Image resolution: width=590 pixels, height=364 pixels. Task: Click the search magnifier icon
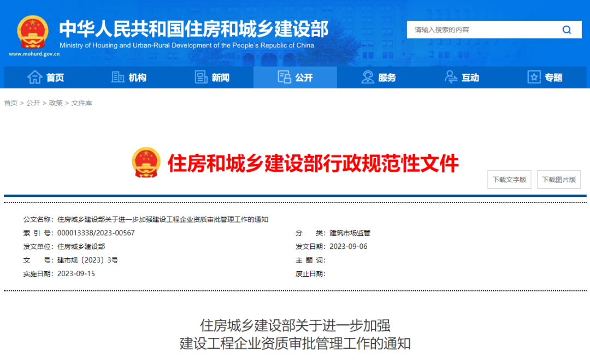point(567,29)
